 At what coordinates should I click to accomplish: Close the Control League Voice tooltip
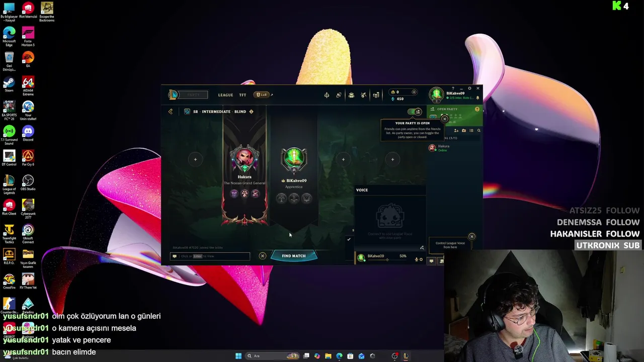click(471, 236)
